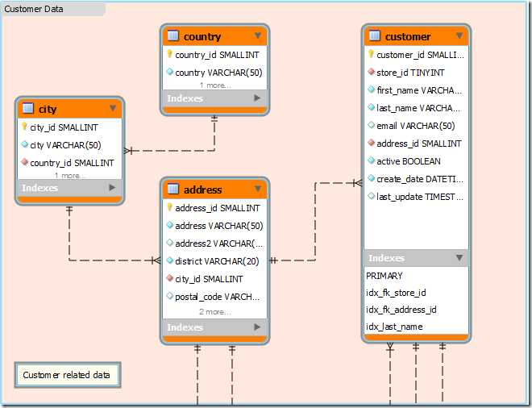The image size is (532, 408).
Task: Click the red diamond beside city_id in address table
Action: point(170,278)
